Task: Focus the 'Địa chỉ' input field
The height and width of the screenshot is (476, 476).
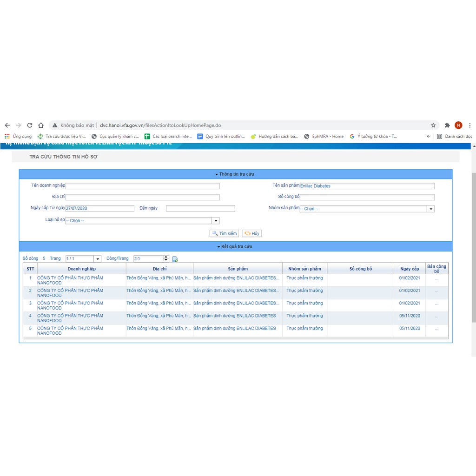Action: [x=142, y=197]
